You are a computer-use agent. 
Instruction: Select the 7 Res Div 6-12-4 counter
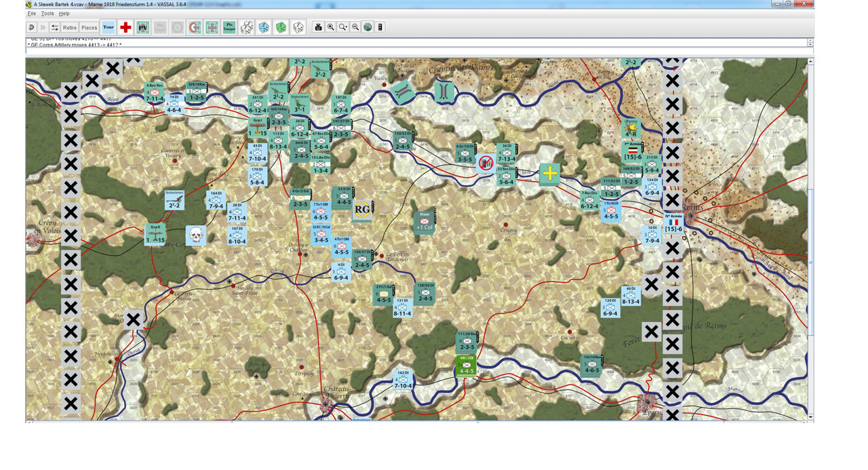click(589, 200)
